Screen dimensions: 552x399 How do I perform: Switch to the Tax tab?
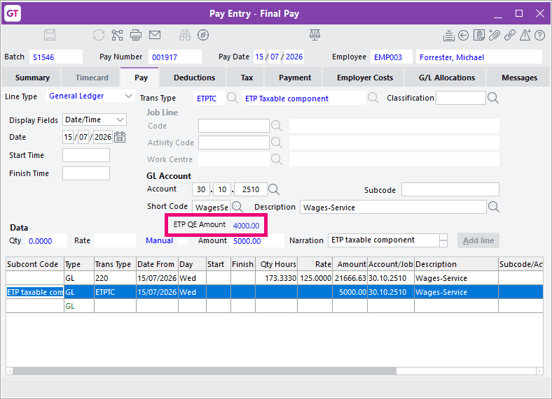pyautogui.click(x=247, y=77)
